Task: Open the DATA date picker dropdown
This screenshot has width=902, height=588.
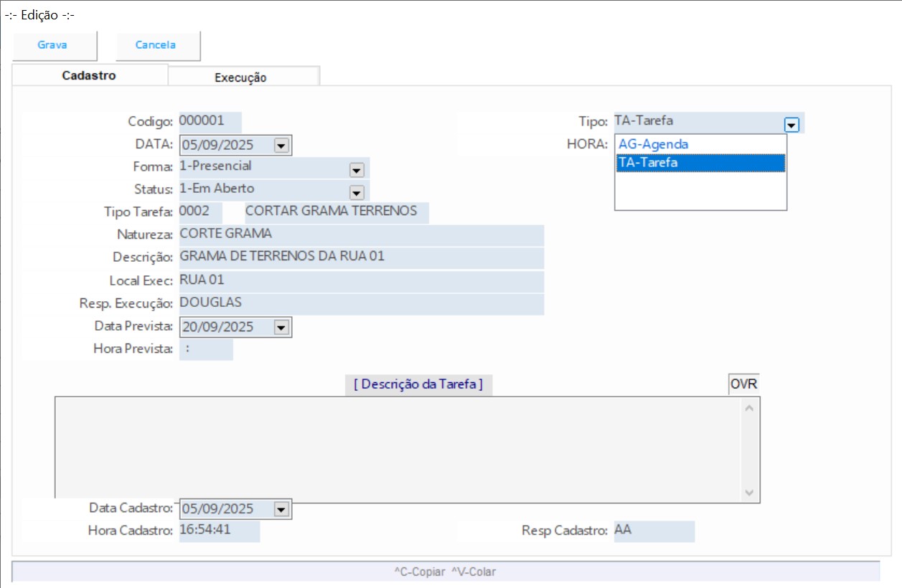Action: [281, 146]
